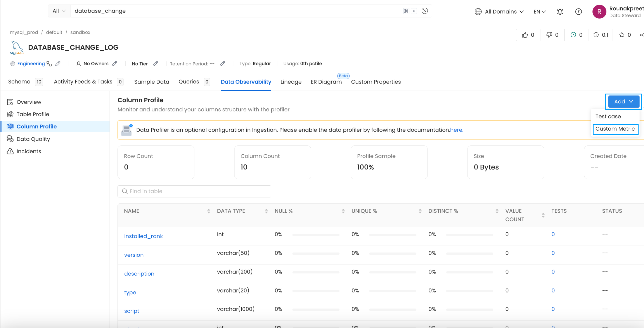Click the thumbs down vote icon

549,35
